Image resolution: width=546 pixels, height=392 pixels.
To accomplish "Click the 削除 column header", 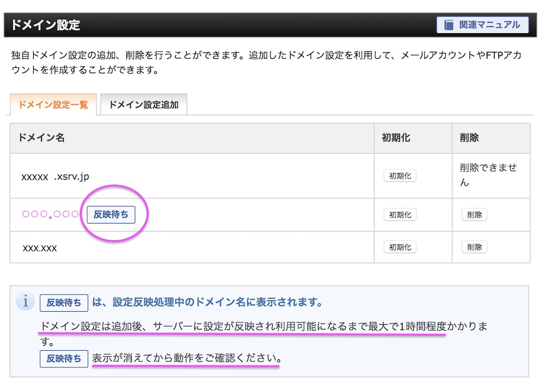I will [x=491, y=138].
